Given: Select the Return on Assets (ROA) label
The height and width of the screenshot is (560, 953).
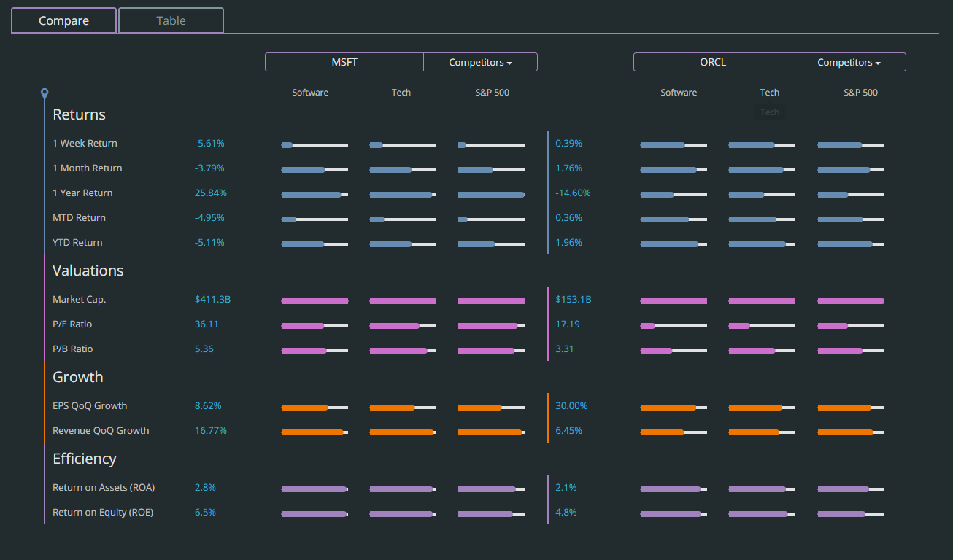Looking at the screenshot, I should (104, 488).
